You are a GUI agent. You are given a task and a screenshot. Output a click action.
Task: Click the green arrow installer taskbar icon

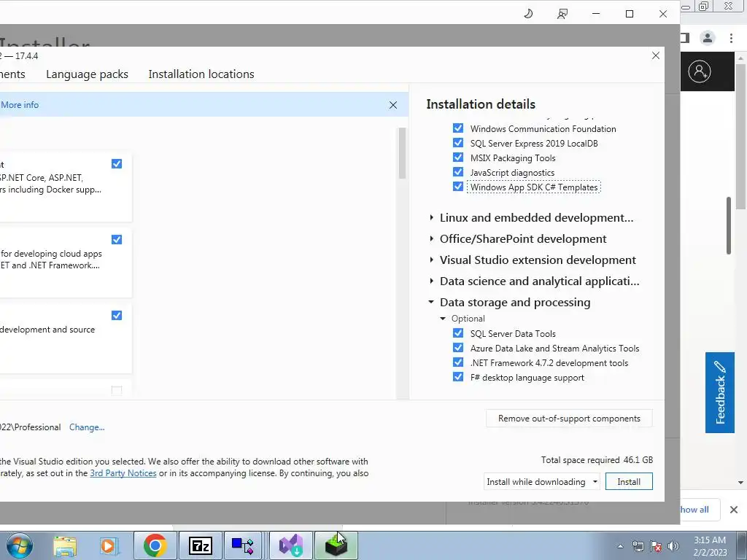coord(336,545)
